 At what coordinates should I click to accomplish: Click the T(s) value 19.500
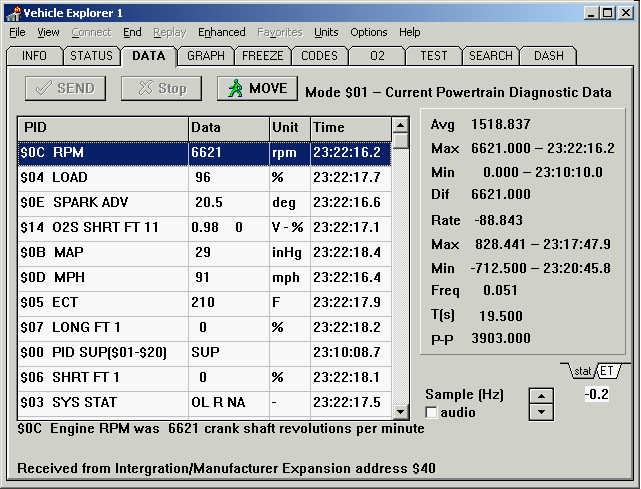[x=501, y=316]
